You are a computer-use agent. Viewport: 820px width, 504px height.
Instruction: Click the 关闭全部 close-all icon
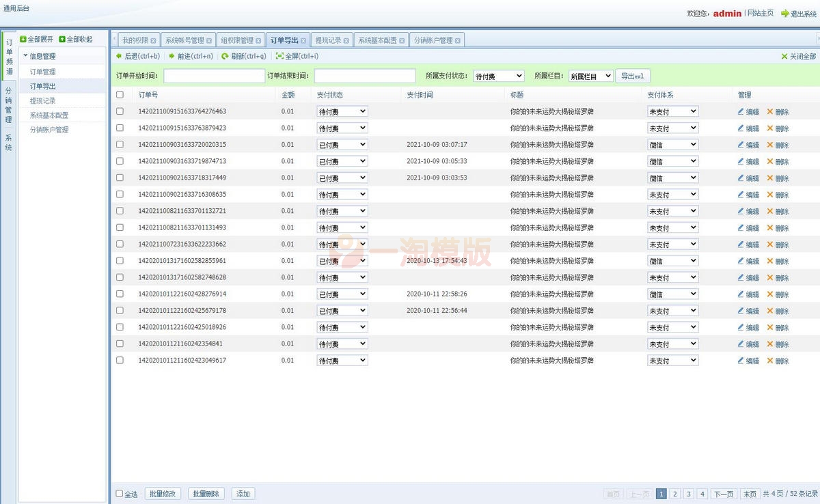784,57
